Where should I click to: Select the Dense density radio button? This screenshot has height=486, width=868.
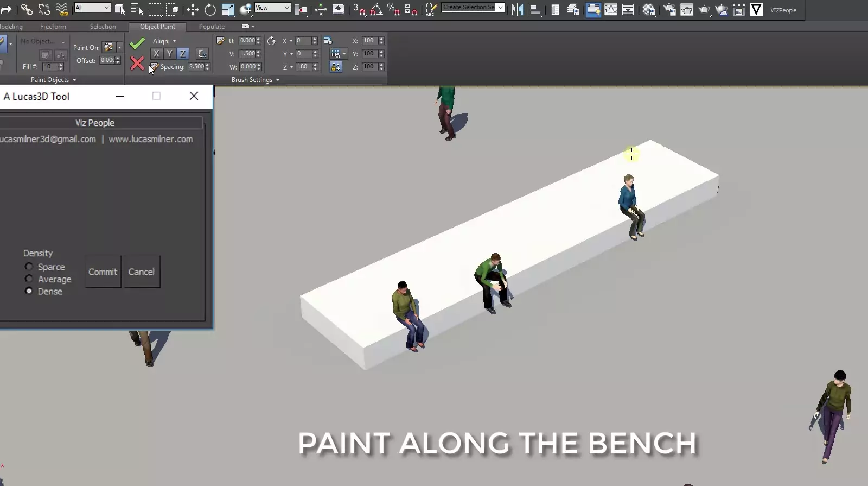coord(29,291)
